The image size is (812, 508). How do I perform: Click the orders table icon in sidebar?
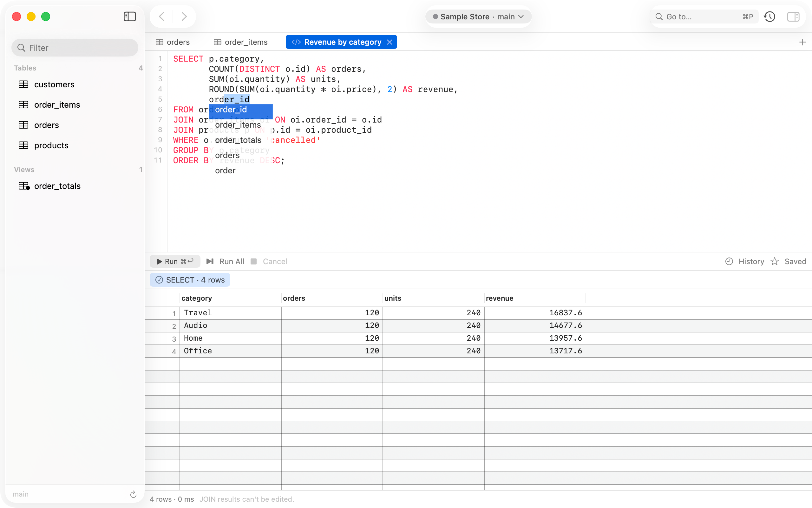point(23,125)
